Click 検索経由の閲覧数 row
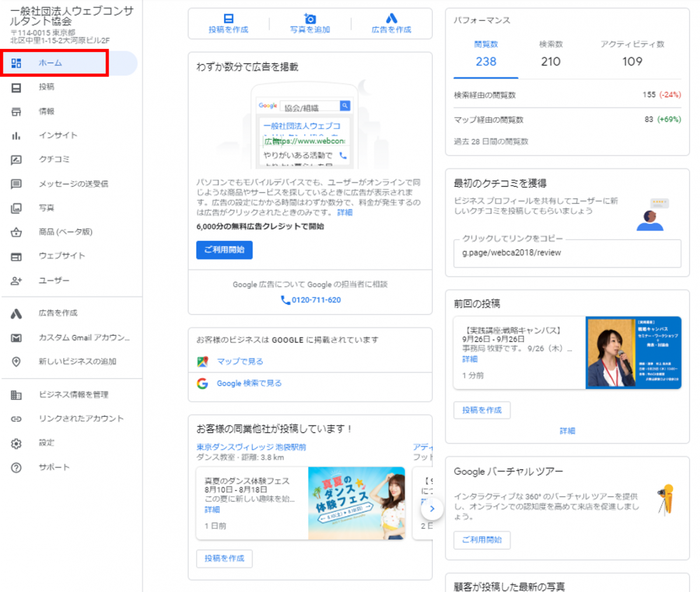This screenshot has width=700, height=592. tap(567, 94)
